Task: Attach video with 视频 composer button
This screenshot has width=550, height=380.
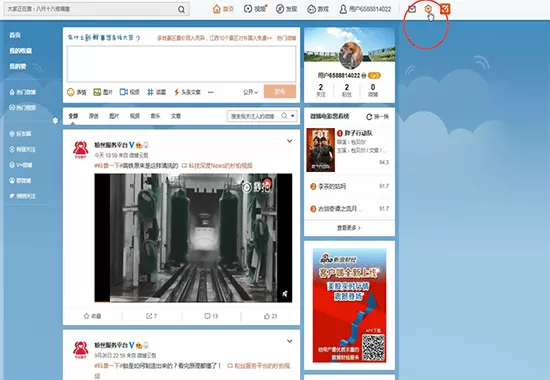Action: [x=129, y=92]
